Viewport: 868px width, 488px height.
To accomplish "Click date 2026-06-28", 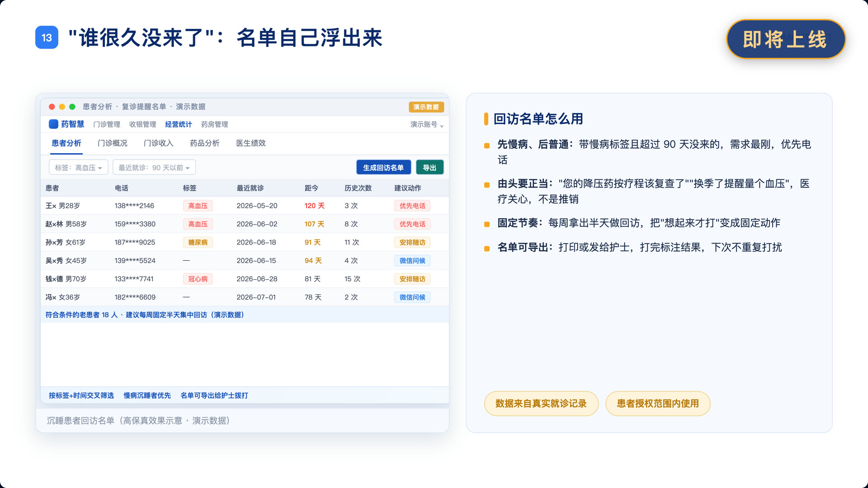I will tap(257, 279).
